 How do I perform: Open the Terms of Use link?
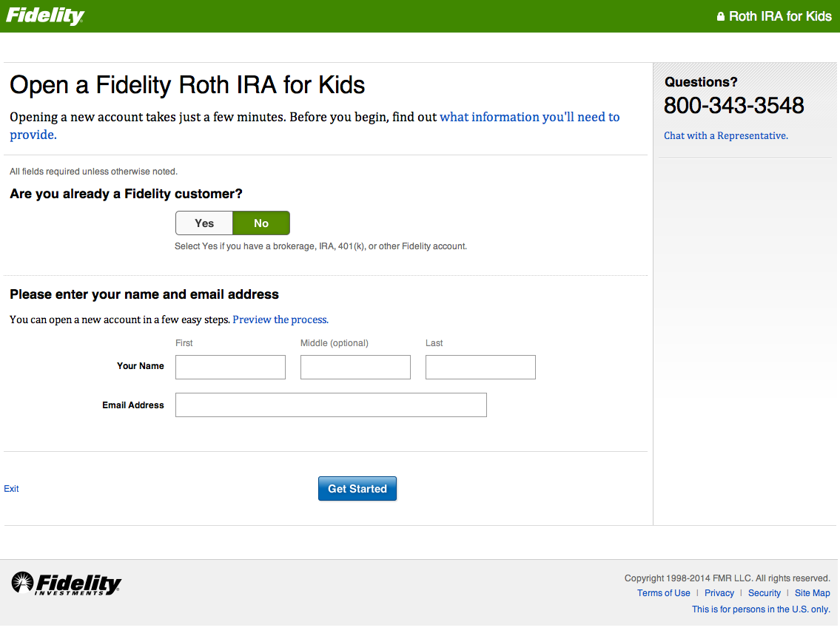tap(663, 593)
